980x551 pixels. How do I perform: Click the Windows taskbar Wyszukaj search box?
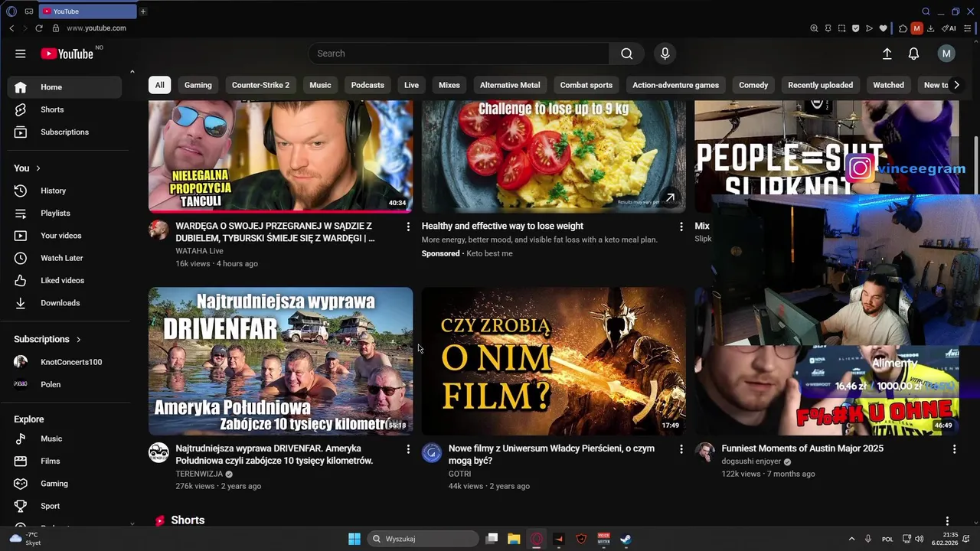point(423,539)
